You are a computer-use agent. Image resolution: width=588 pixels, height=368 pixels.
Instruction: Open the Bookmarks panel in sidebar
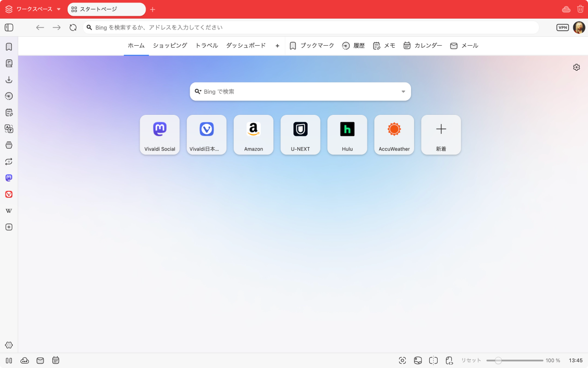[x=9, y=47]
